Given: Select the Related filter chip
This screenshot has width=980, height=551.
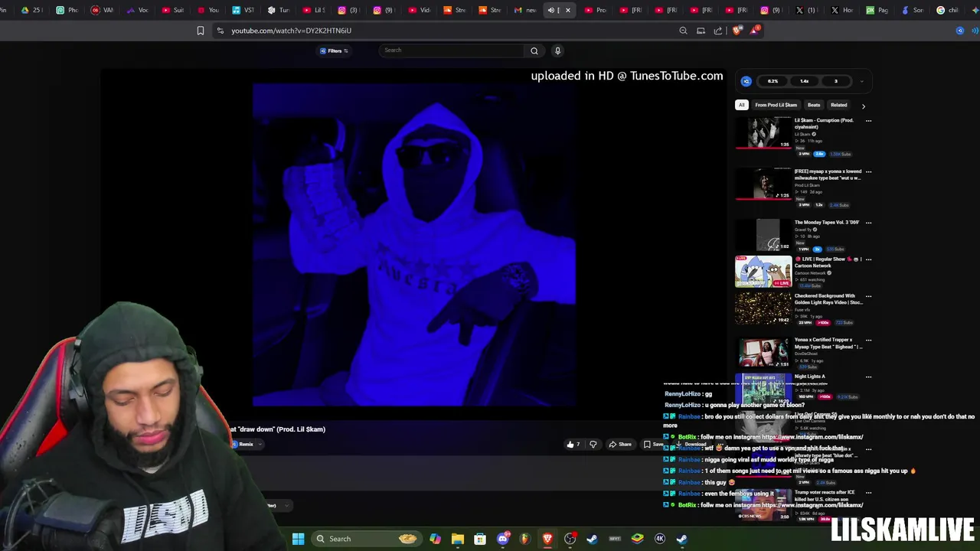Looking at the screenshot, I should pos(839,105).
